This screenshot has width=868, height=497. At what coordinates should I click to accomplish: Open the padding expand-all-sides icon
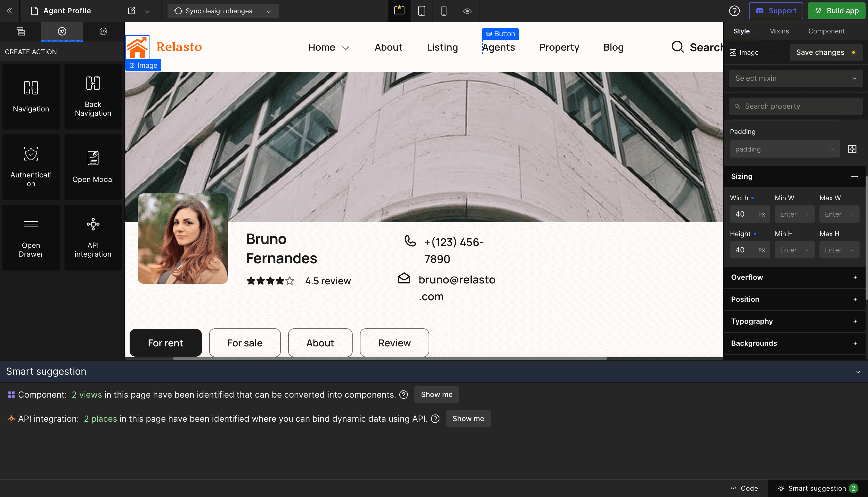[852, 149]
